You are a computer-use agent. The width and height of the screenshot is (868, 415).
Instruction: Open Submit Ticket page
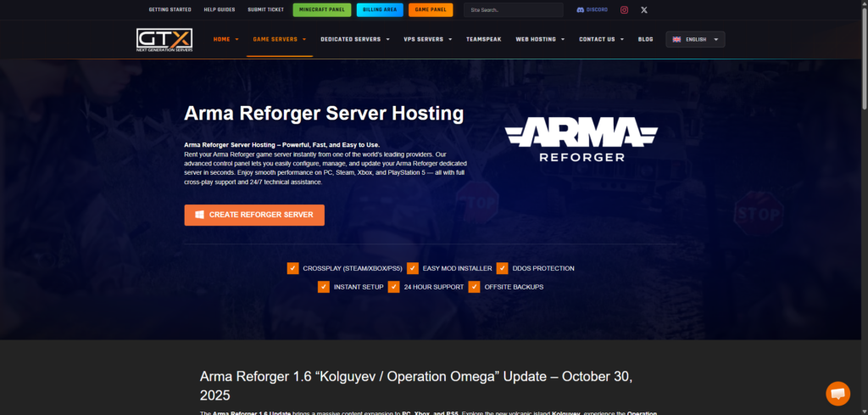265,10
